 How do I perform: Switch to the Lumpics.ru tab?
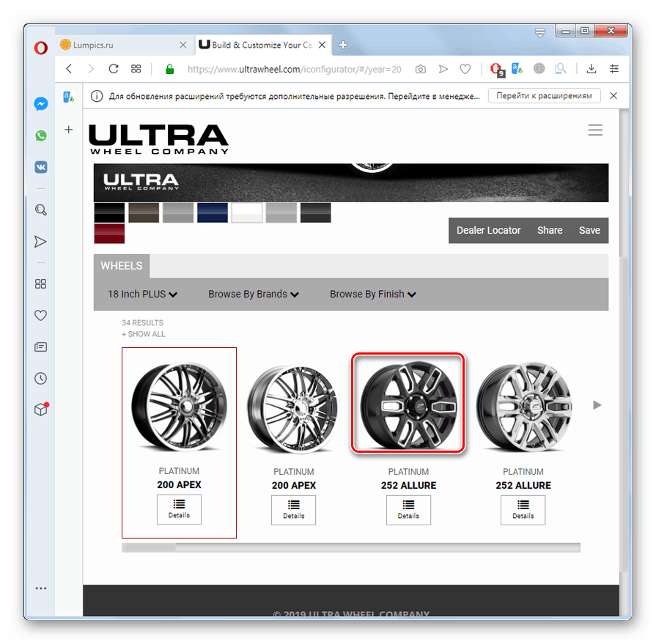(x=117, y=45)
